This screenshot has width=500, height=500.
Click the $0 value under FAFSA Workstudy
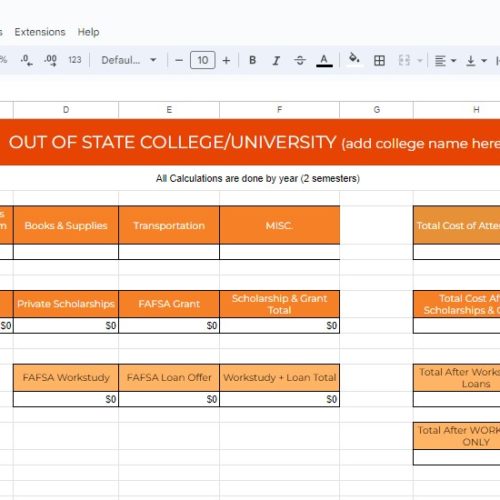pyautogui.click(x=66, y=399)
